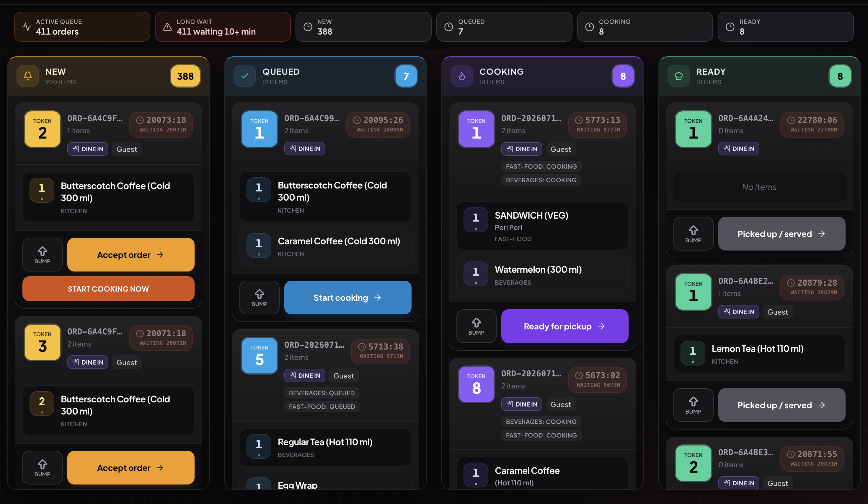The width and height of the screenshot is (868, 504).
Task: Click the purple 8 count badge
Action: click(x=623, y=76)
